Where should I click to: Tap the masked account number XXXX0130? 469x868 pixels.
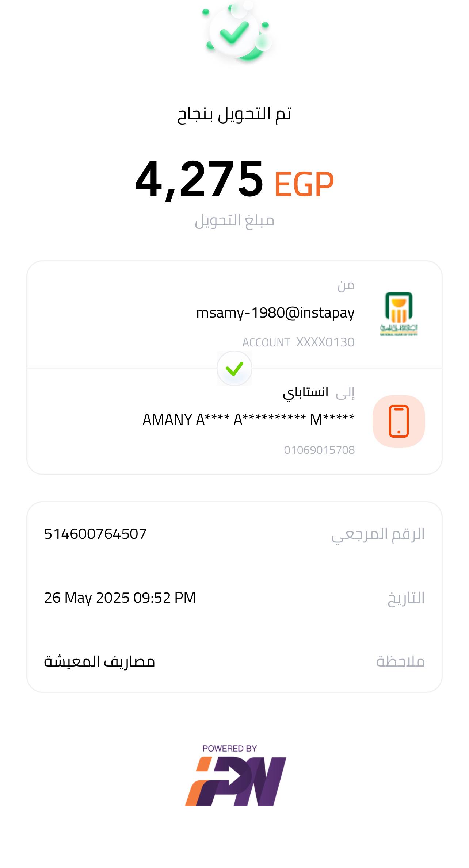(325, 342)
